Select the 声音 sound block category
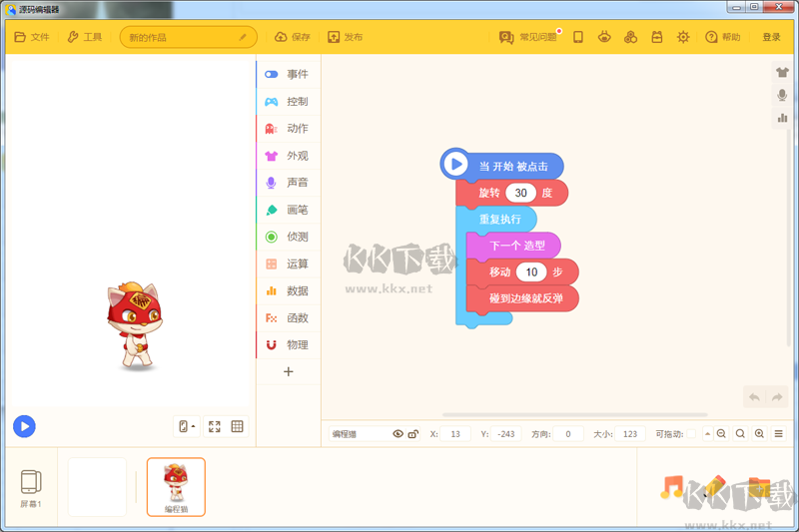This screenshot has height=532, width=799. (289, 183)
